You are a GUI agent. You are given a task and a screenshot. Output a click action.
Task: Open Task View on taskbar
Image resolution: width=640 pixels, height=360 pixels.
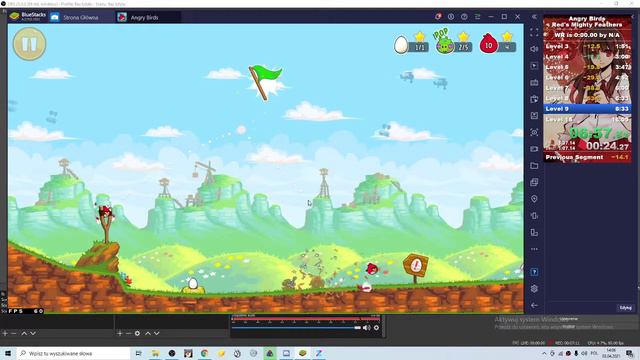point(138,353)
